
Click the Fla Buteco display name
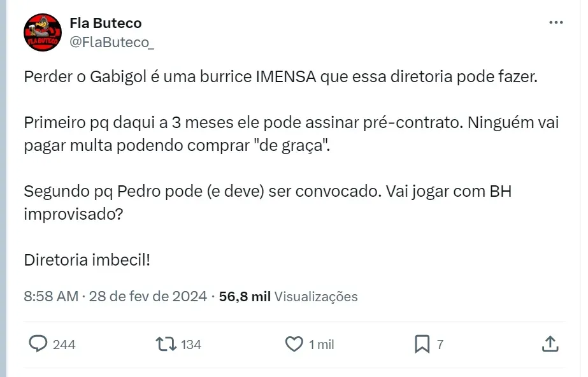click(x=105, y=23)
